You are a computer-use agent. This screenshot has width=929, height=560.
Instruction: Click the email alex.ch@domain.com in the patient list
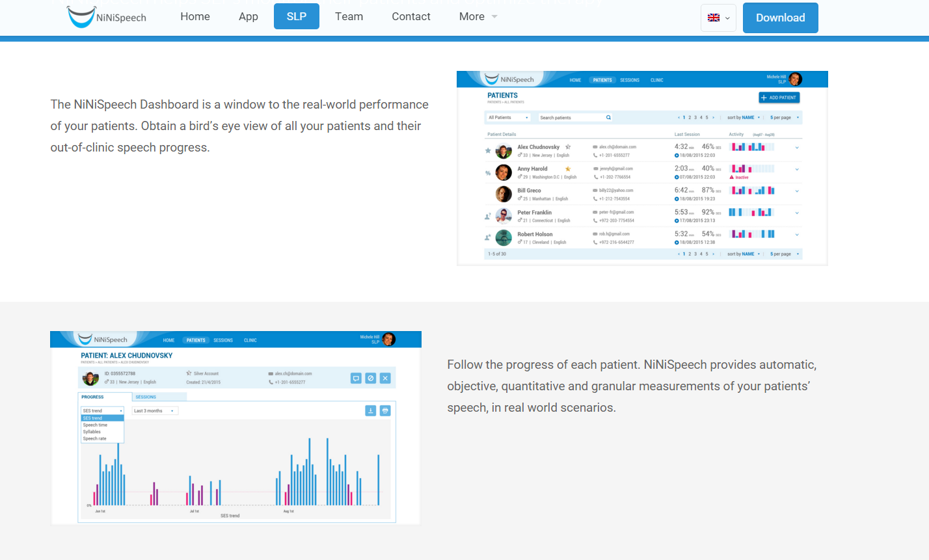click(x=617, y=147)
